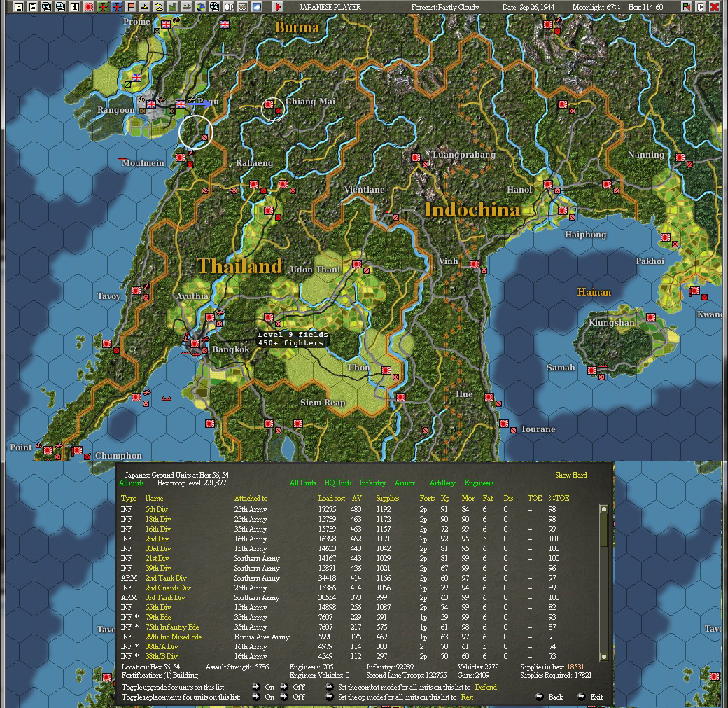Filter the unit list by Artillery

coord(442,483)
